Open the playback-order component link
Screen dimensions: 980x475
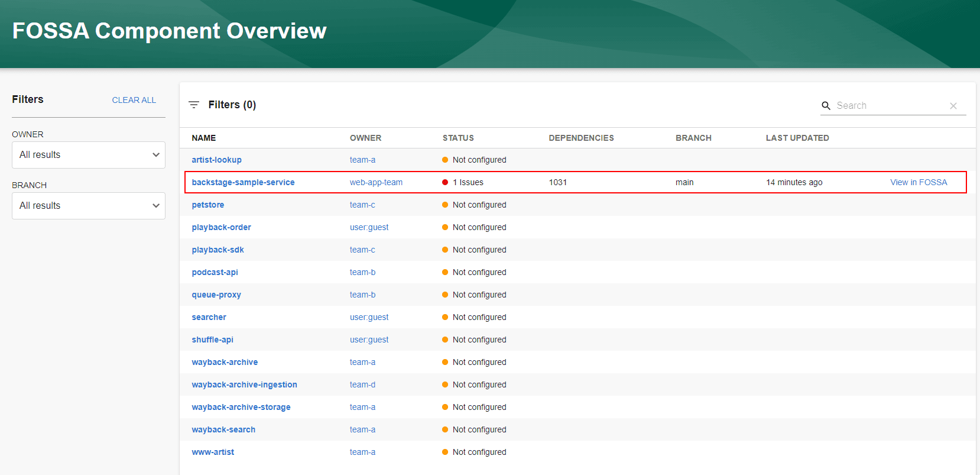click(x=221, y=227)
